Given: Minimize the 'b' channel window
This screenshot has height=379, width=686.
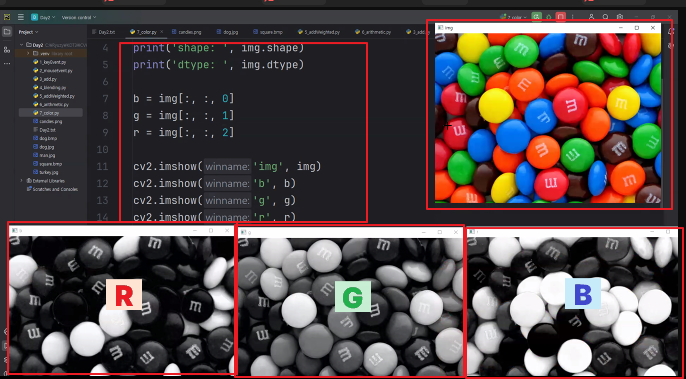Looking at the screenshot, I should tap(195, 231).
